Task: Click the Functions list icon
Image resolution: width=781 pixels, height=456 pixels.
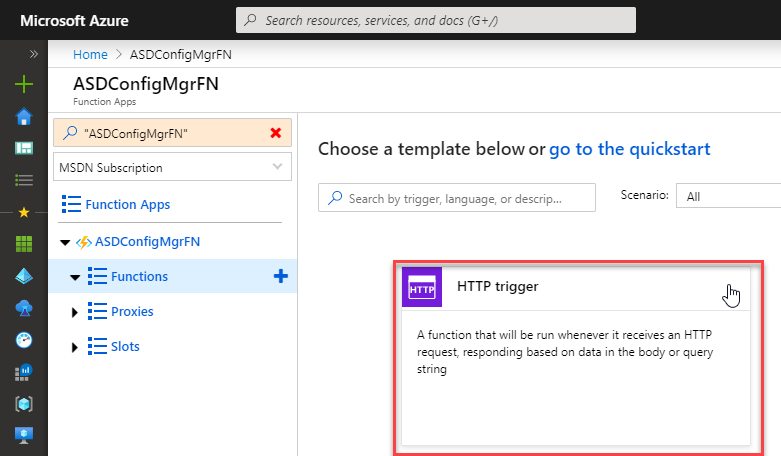Action: coord(97,276)
